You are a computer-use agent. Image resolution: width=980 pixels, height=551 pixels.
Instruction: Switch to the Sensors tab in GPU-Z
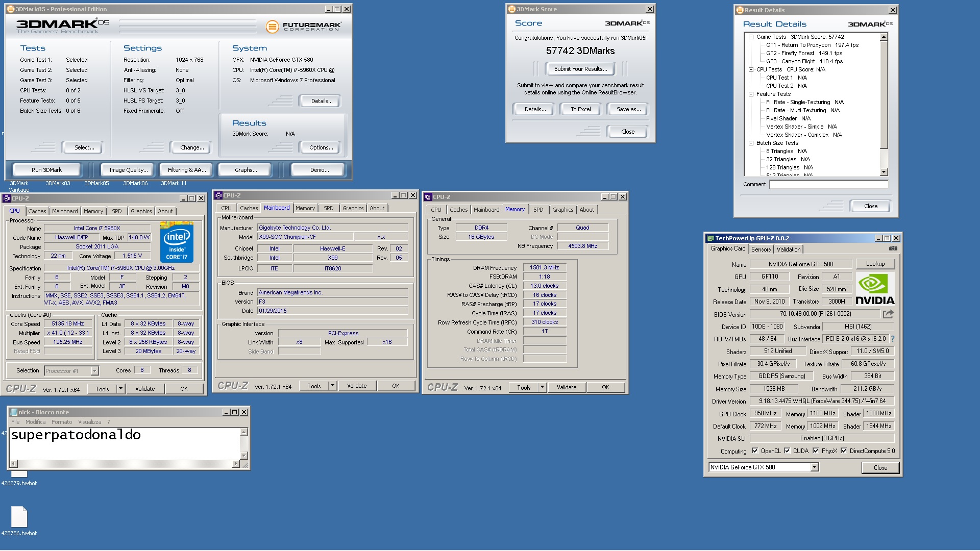pyautogui.click(x=761, y=249)
